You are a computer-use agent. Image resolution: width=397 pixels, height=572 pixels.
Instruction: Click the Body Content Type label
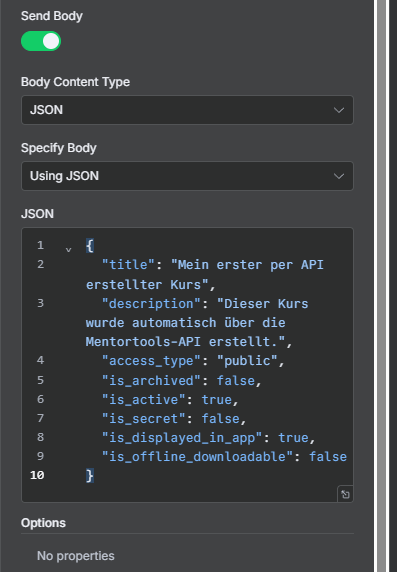click(x=75, y=82)
